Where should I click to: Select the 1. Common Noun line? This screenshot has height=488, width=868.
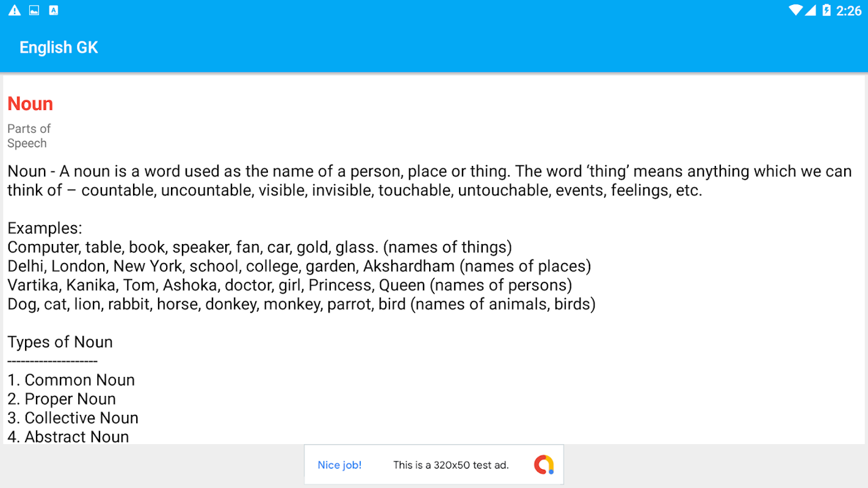click(71, 380)
